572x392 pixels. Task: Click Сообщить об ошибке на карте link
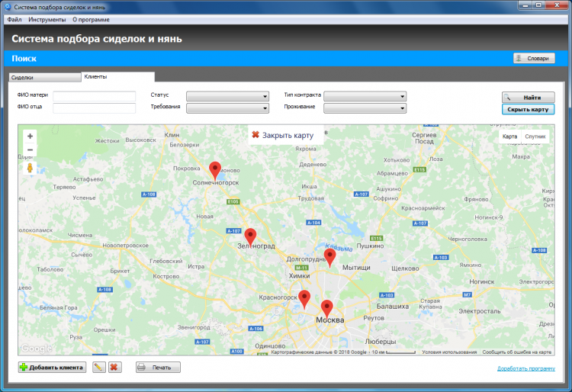coord(517,352)
